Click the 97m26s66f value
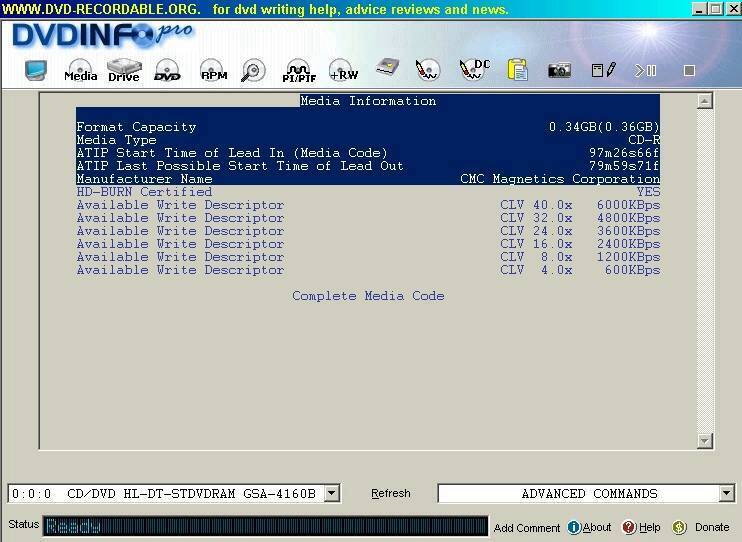The width and height of the screenshot is (742, 542). [624, 153]
